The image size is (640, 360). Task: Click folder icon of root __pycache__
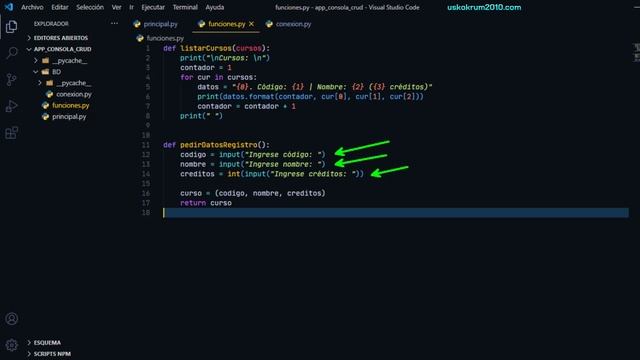[45, 60]
